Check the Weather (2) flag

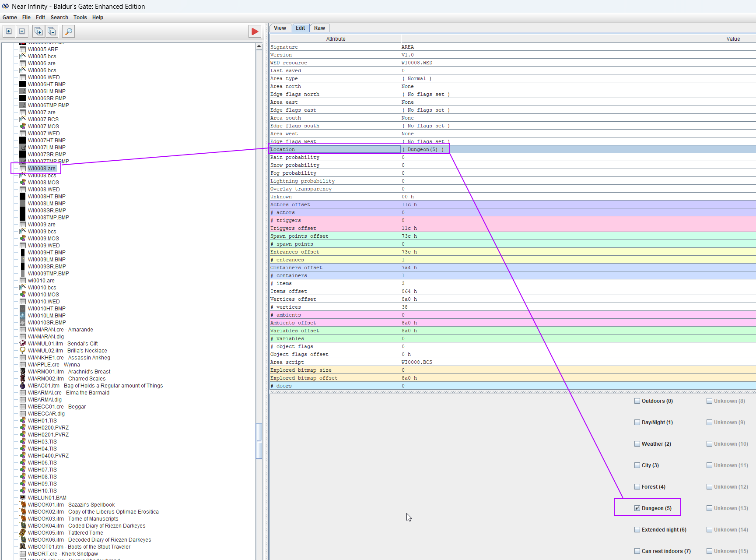click(x=637, y=444)
